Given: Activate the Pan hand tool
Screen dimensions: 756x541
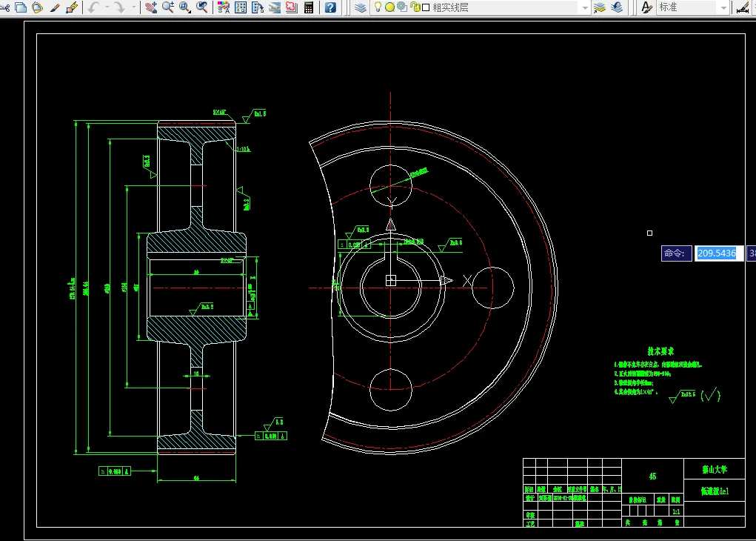Looking at the screenshot, I should (x=151, y=7).
